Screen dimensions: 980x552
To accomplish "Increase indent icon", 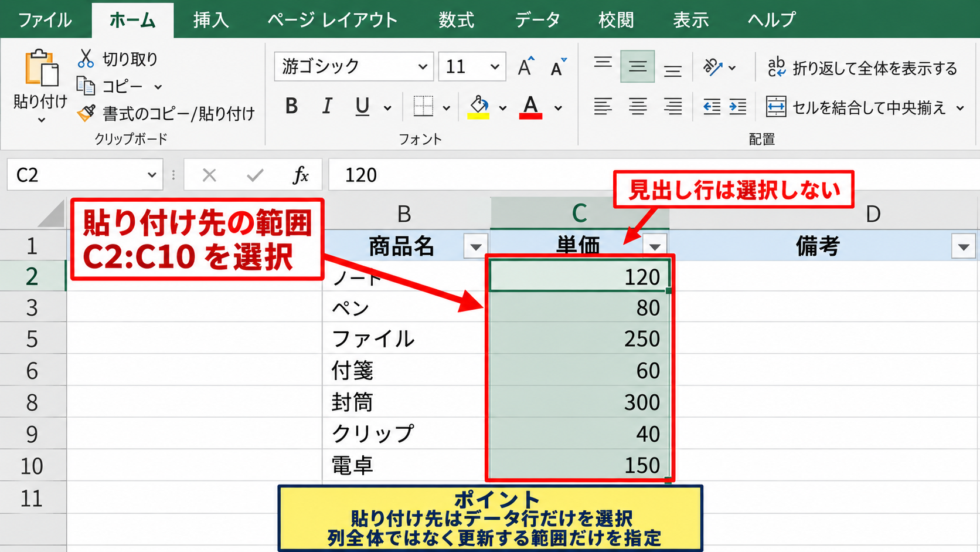I will pos(737,107).
